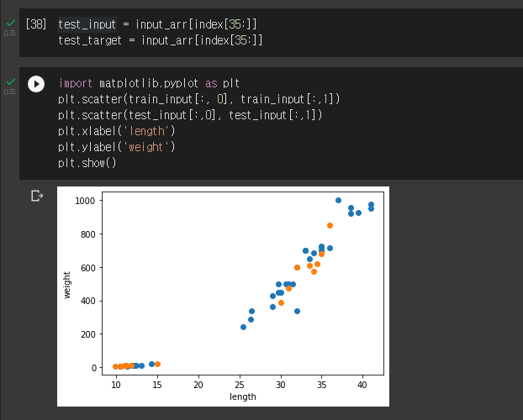
Task: Click the plt.scatter(test_input...) code line
Action: [190, 115]
